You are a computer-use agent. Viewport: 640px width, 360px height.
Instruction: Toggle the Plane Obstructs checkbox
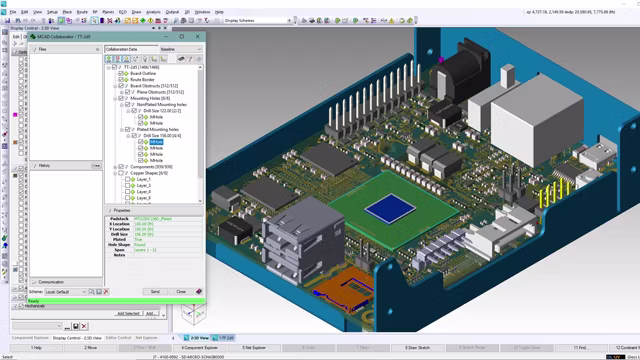(x=127, y=92)
